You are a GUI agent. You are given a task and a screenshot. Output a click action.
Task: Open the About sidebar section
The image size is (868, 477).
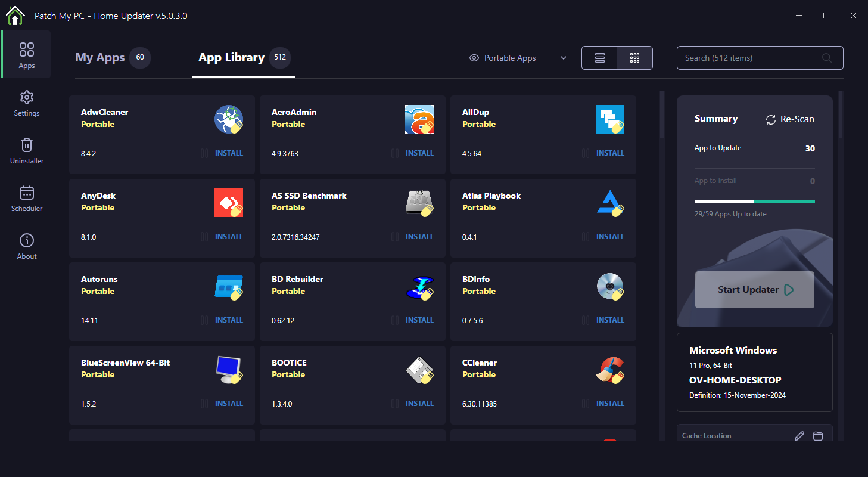(x=27, y=246)
